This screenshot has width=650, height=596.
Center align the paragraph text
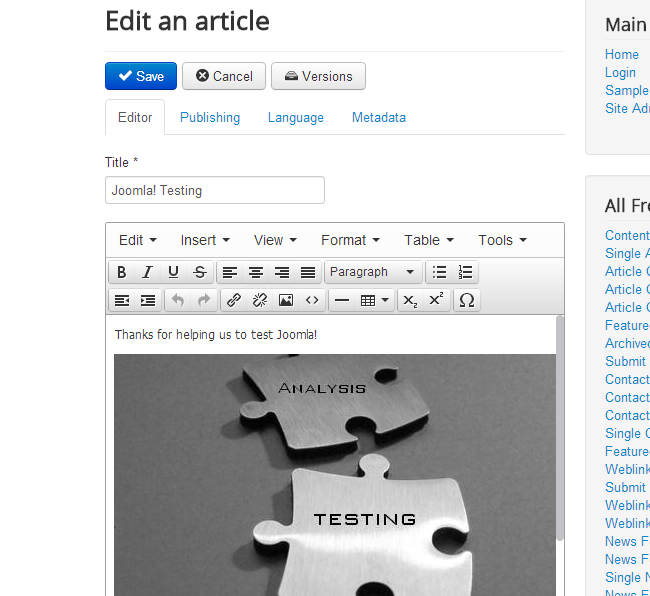[x=256, y=272]
